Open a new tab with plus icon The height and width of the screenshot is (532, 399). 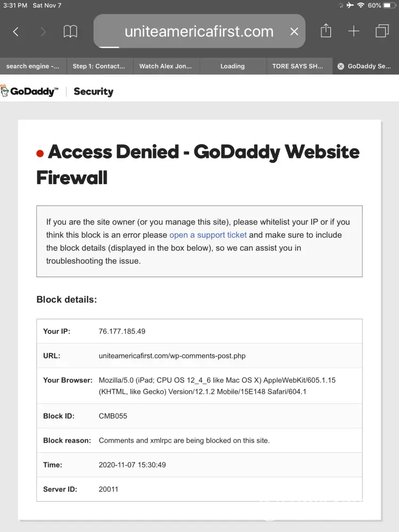pyautogui.click(x=354, y=31)
